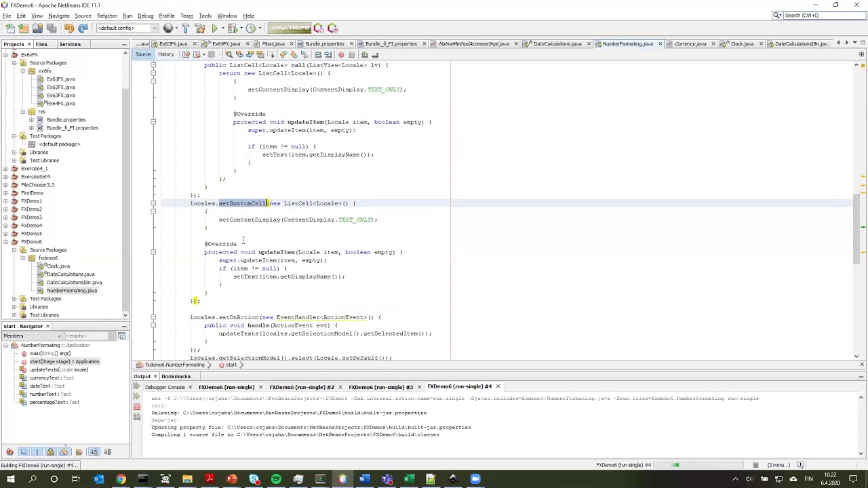Viewport: 868px width, 488px height.
Task: Click the Spotify icon in taskbar
Action: click(276, 480)
